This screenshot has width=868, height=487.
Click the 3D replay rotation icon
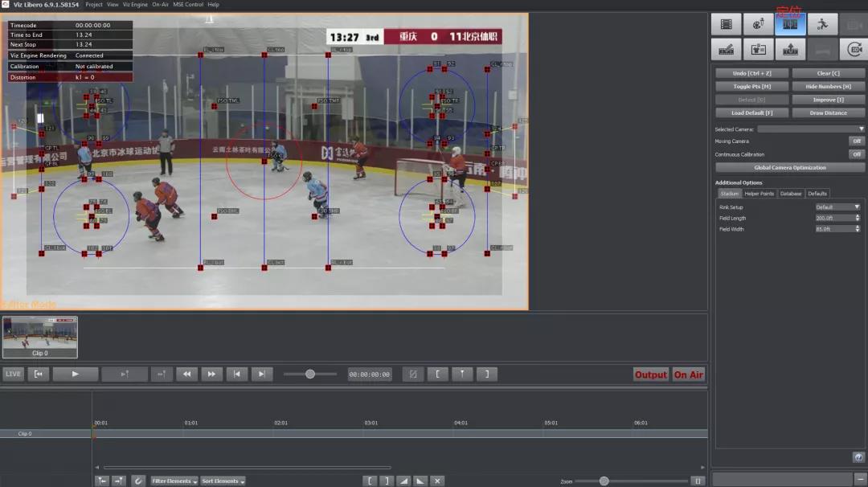[854, 50]
